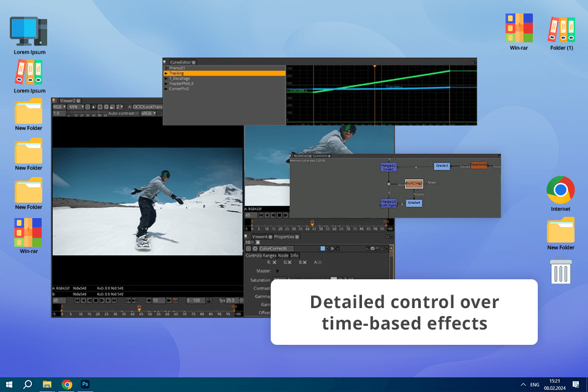Open the Ranges tab of ColorCorrect6
The width and height of the screenshot is (588, 392).
point(269,255)
